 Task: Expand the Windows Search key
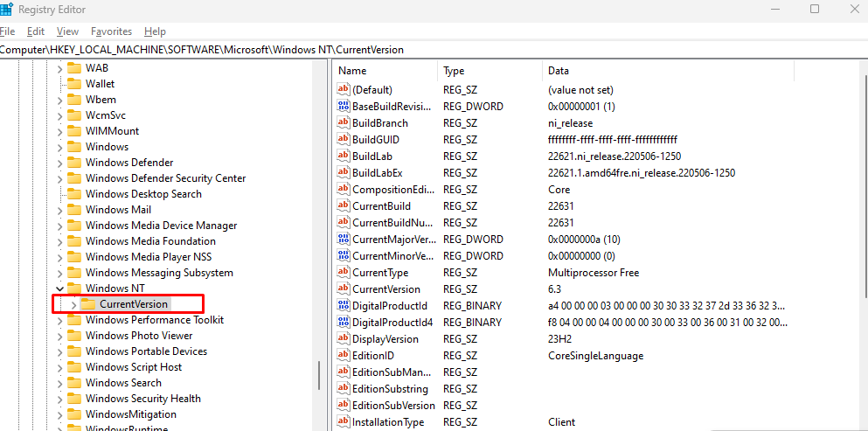59,383
